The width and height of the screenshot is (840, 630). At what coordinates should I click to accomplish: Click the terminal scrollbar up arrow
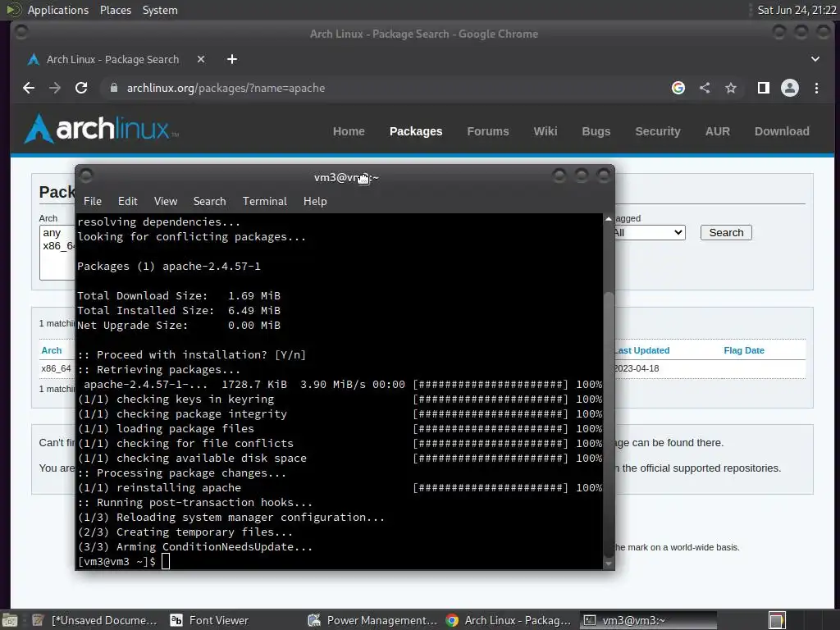[608, 218]
